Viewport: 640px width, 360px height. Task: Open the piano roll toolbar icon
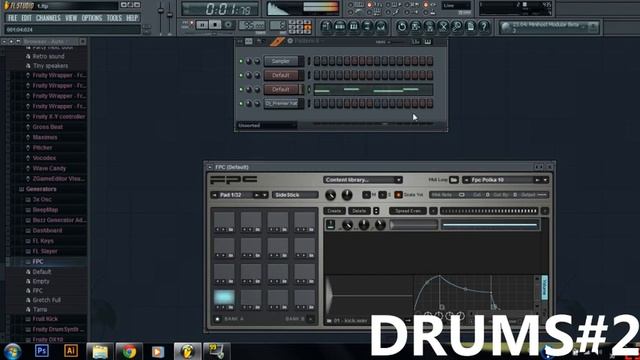click(x=353, y=27)
